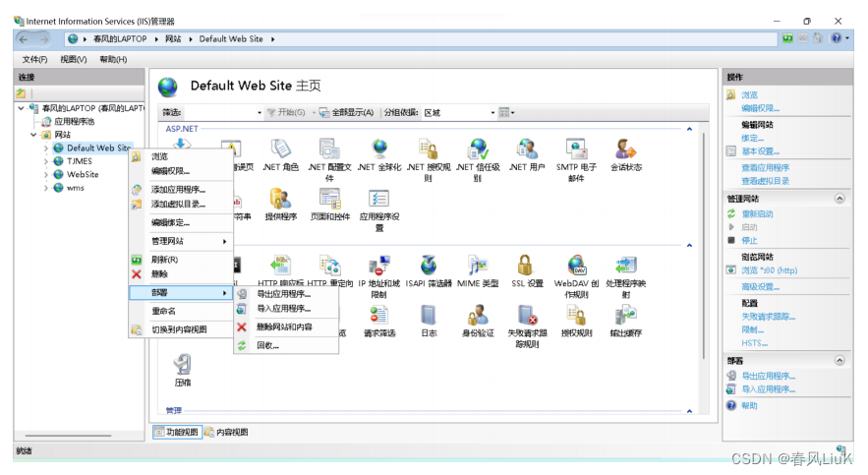Collapse the 网站 tree node
This screenshot has height=475, width=868.
pyautogui.click(x=33, y=135)
